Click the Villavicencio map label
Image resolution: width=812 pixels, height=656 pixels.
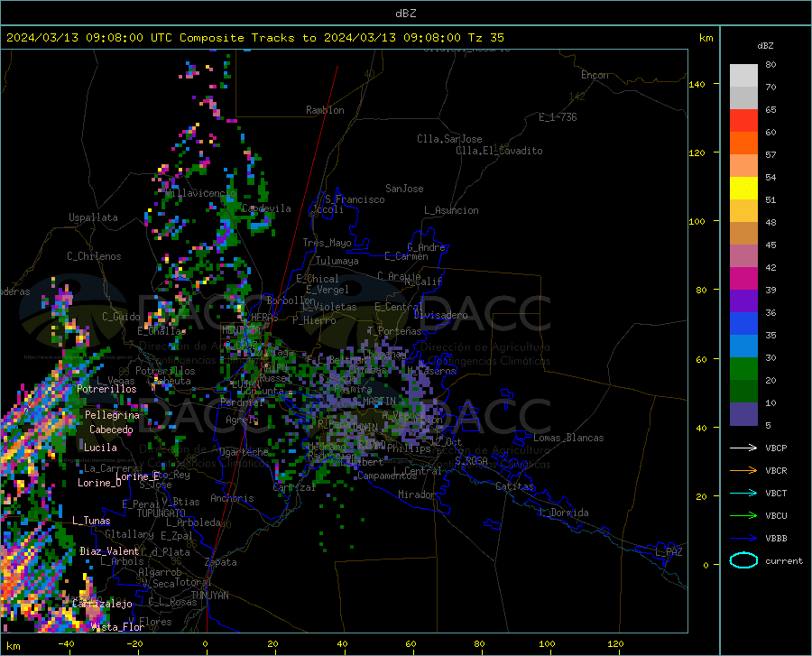click(x=200, y=193)
